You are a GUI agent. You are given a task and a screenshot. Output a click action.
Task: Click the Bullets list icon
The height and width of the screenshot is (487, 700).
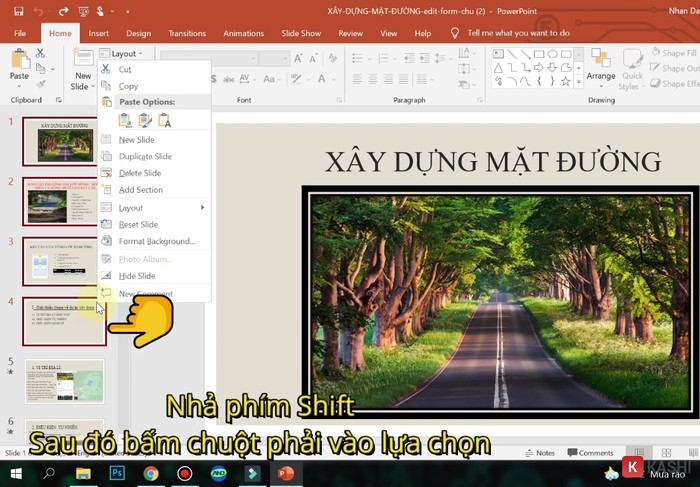pos(358,58)
